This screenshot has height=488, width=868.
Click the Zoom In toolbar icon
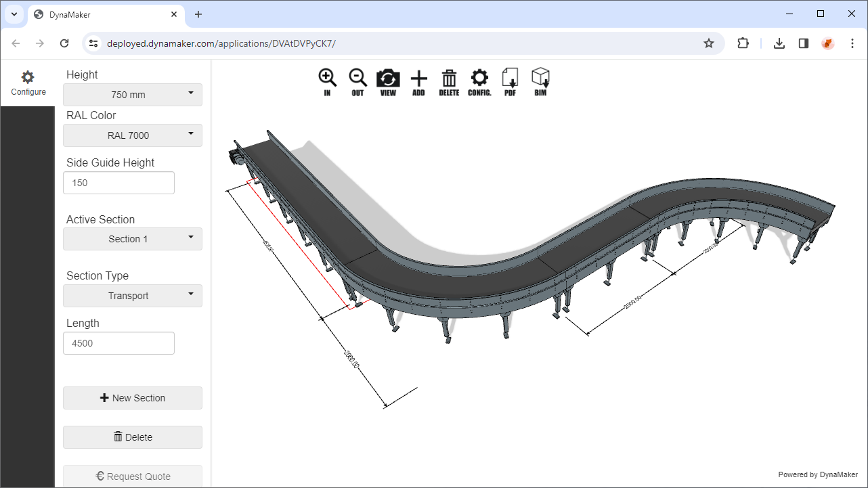327,82
